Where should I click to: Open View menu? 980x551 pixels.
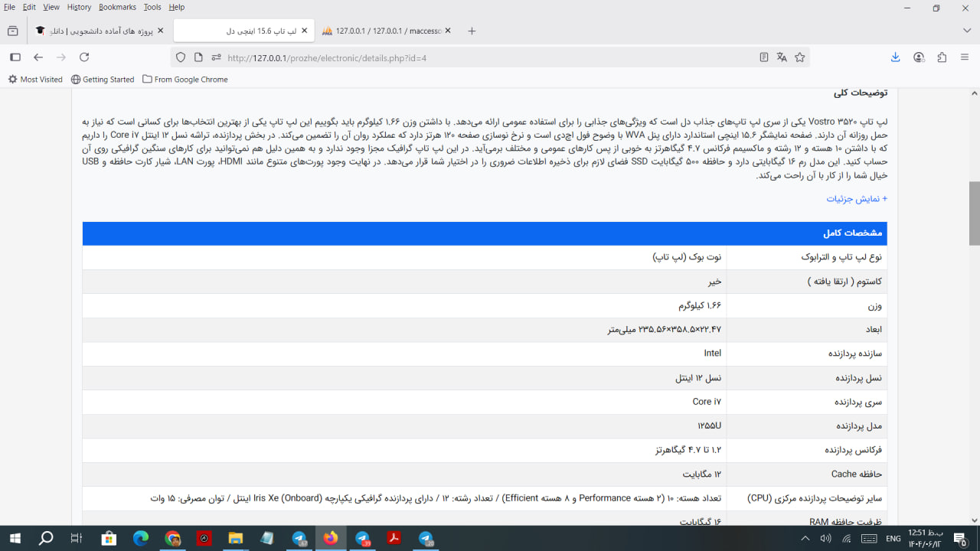[51, 7]
